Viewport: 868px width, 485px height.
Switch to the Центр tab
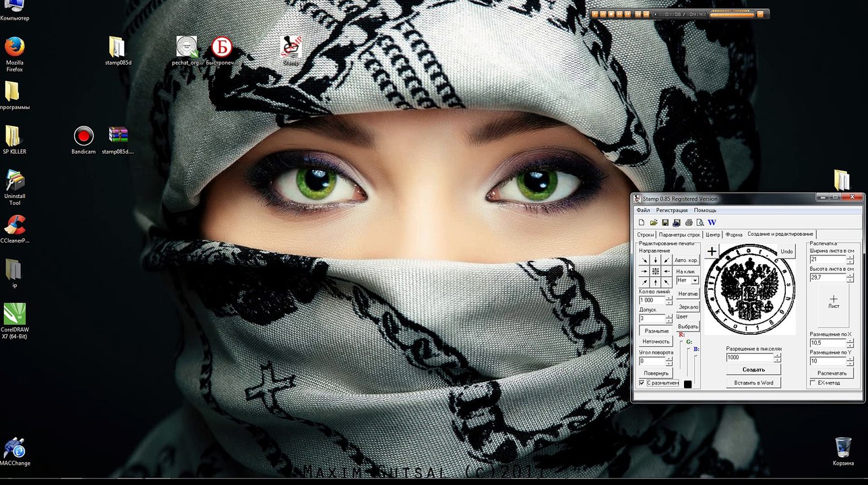click(712, 234)
